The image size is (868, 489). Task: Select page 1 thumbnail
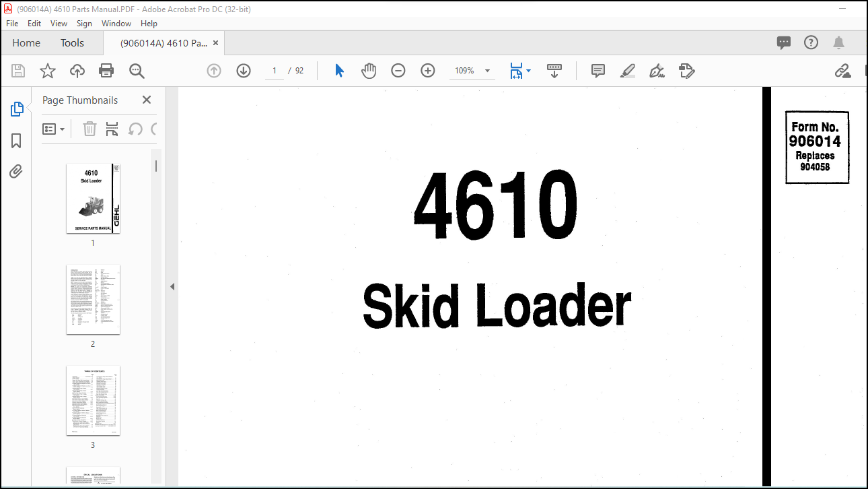tap(93, 199)
